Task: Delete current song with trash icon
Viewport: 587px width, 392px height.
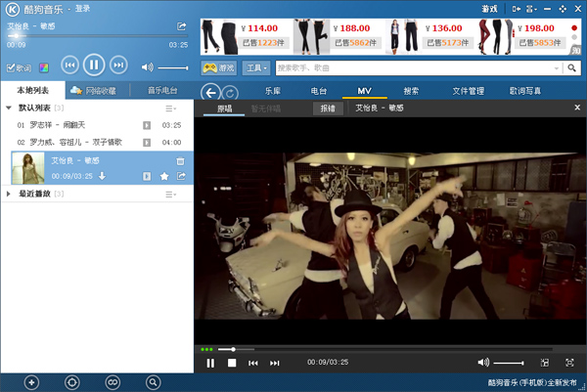Action: (180, 161)
